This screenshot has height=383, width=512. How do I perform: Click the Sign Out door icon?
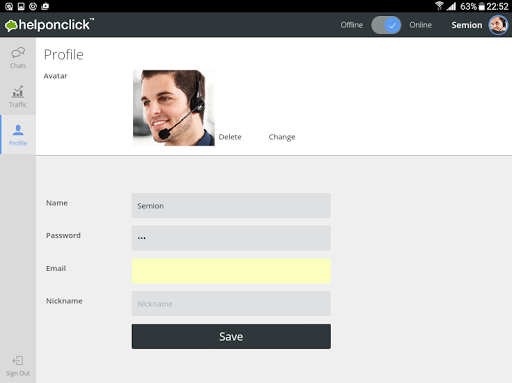click(18, 361)
